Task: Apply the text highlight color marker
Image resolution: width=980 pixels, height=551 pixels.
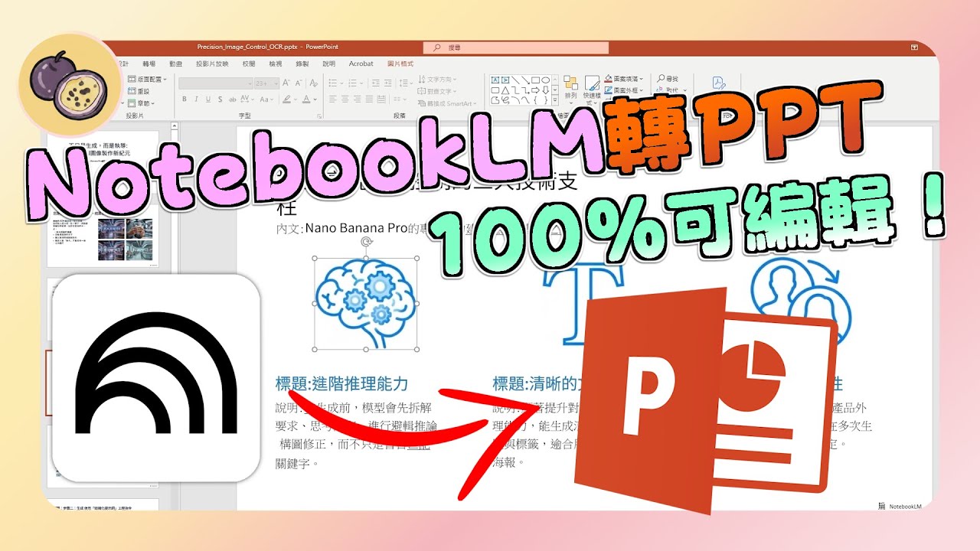Action: [x=287, y=99]
